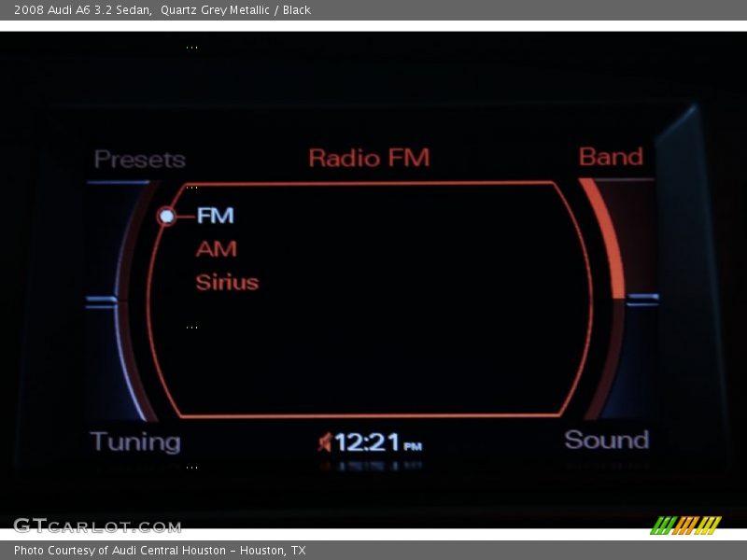Open the Tuning corner menu
The width and height of the screenshot is (747, 560).
(135, 441)
